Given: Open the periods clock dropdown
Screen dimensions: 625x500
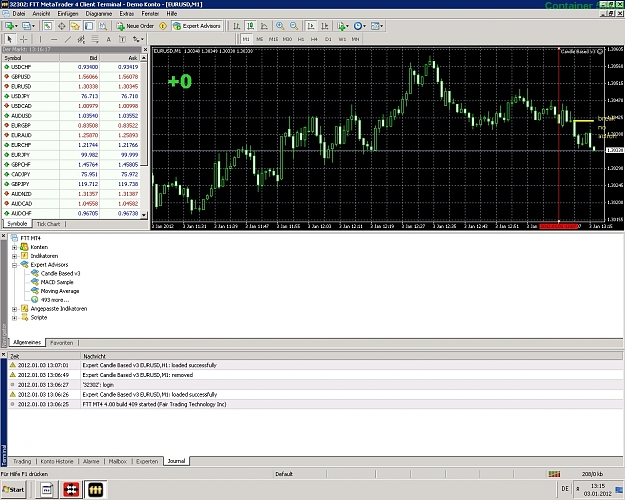Looking at the screenshot, I should (x=360, y=26).
